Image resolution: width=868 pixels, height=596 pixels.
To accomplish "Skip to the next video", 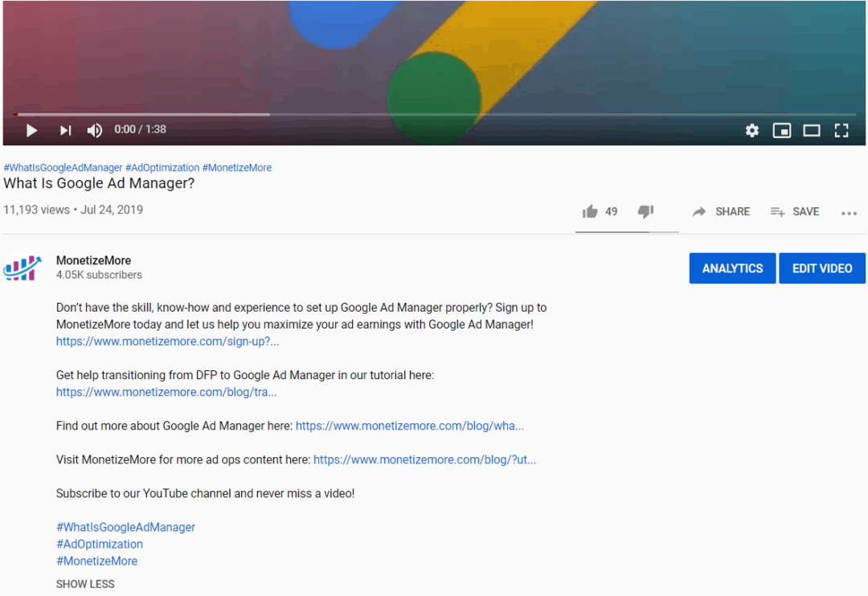I will (x=64, y=129).
